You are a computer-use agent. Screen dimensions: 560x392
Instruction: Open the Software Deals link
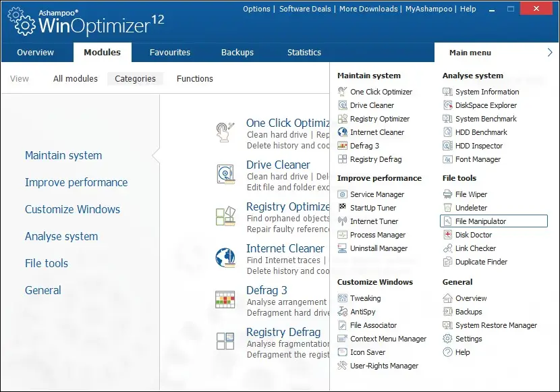305,9
